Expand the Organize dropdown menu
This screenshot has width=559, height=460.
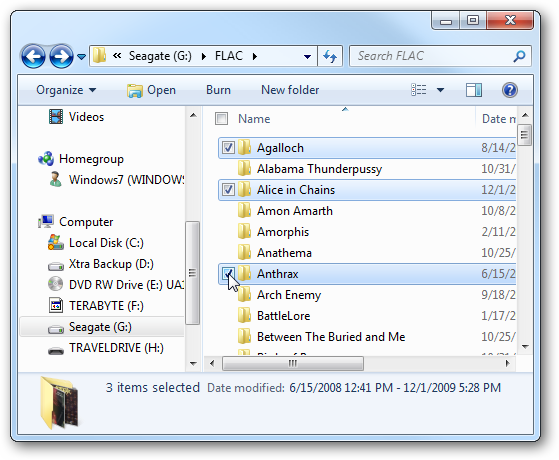66,90
